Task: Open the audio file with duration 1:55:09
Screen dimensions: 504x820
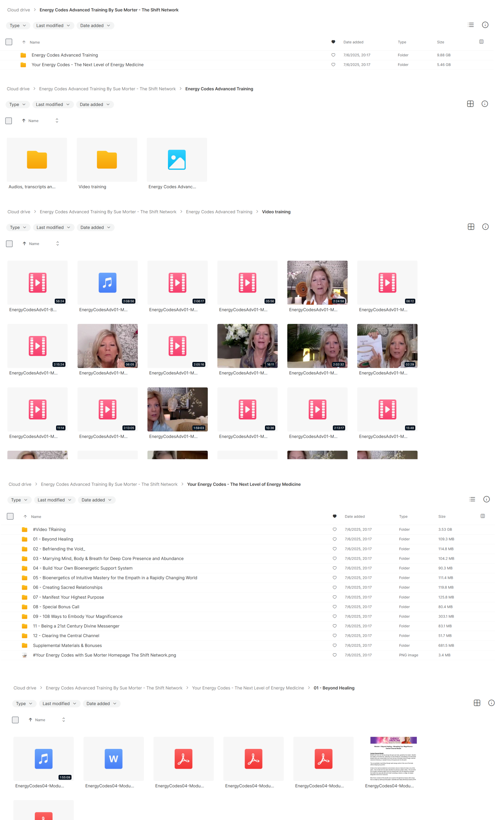Action: click(x=43, y=762)
